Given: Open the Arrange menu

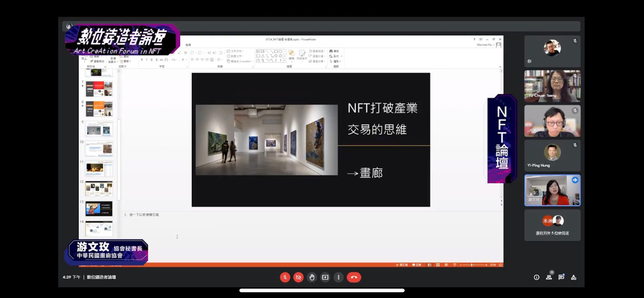Looking at the screenshot, I should tap(291, 55).
